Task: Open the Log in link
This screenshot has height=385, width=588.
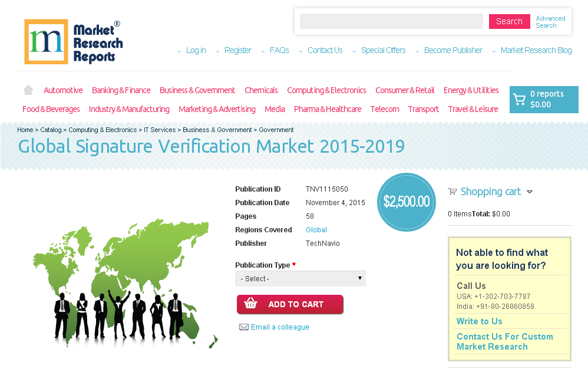Action: pos(196,50)
